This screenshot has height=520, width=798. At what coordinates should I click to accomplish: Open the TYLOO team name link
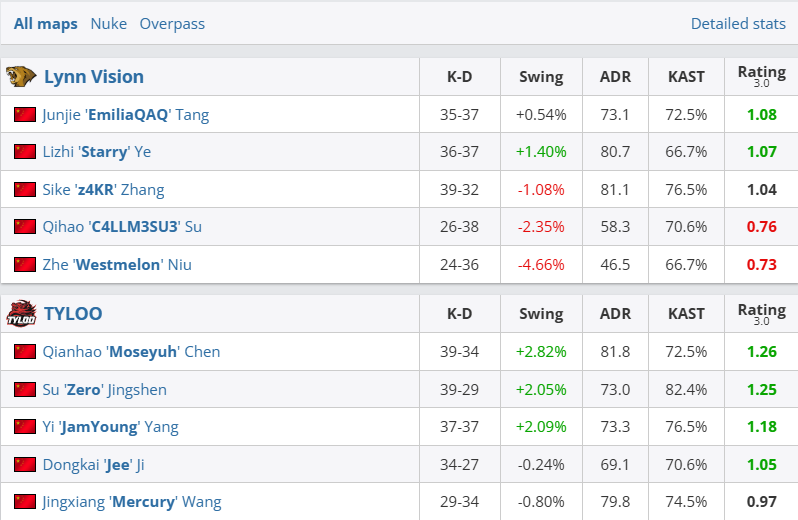[x=73, y=314]
